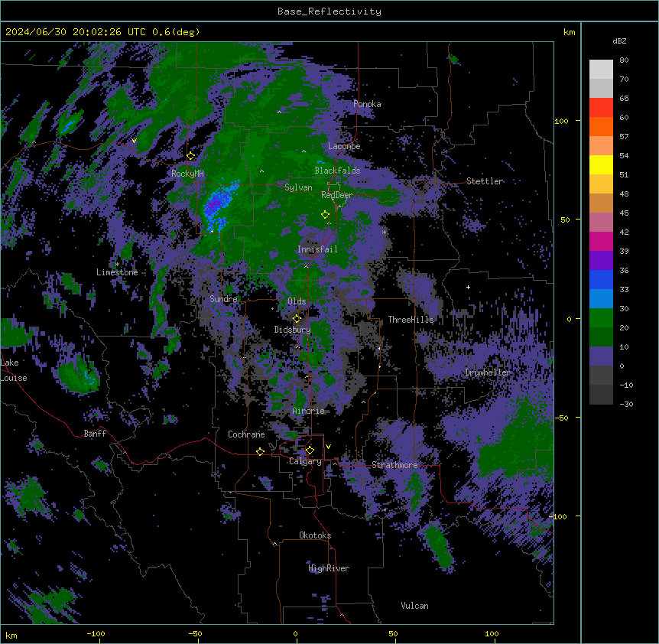Click the yellow V marker east of Calgary
Screen dimensions: 659x644
[x=328, y=447]
